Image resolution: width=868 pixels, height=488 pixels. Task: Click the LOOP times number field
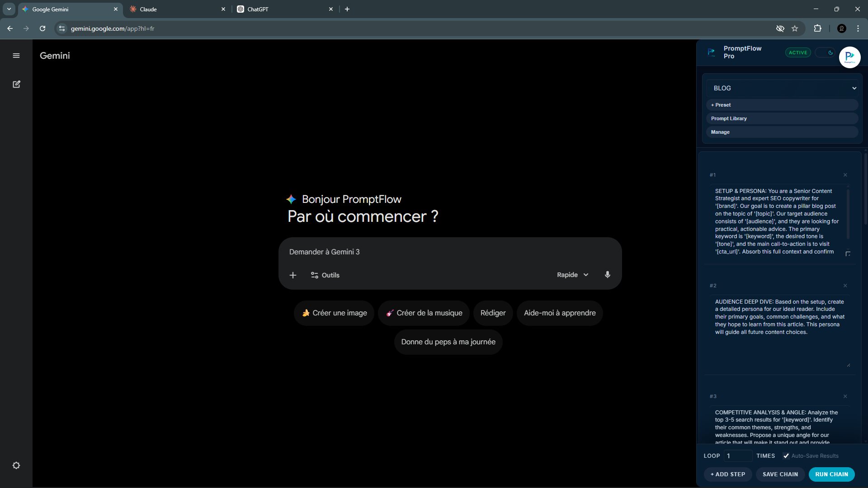(x=738, y=456)
